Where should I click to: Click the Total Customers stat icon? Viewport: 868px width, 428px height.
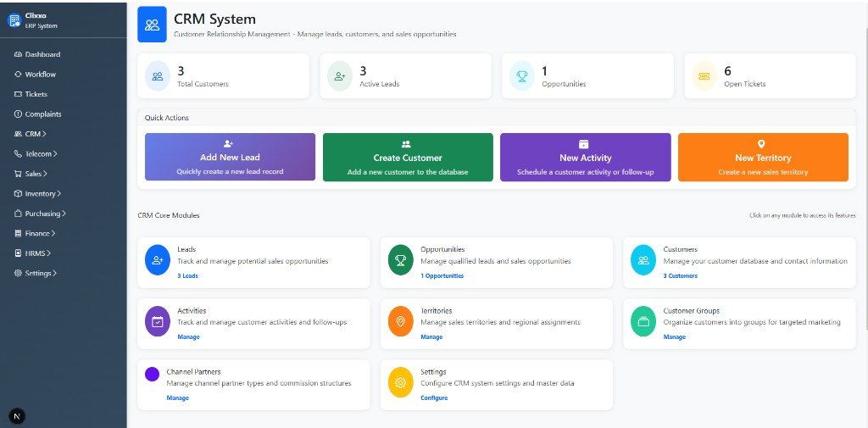157,76
